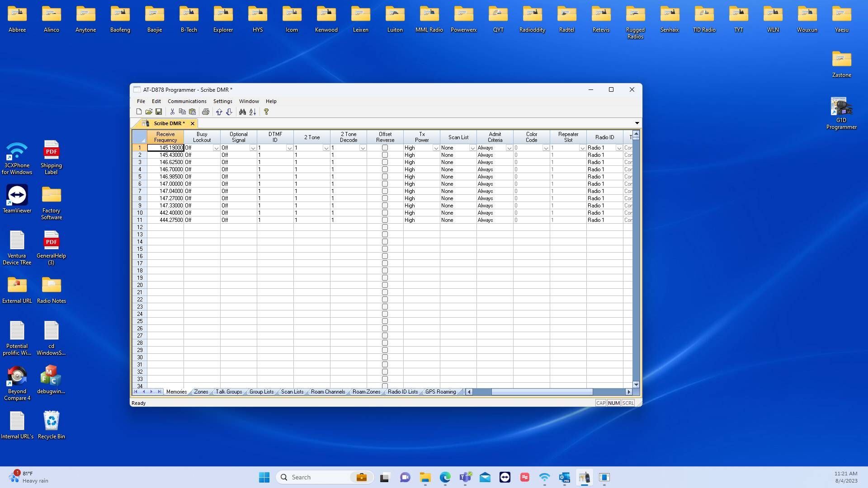Viewport: 868px width, 488px height.
Task: Expand Scan List dropdown in row 1
Action: click(x=472, y=148)
